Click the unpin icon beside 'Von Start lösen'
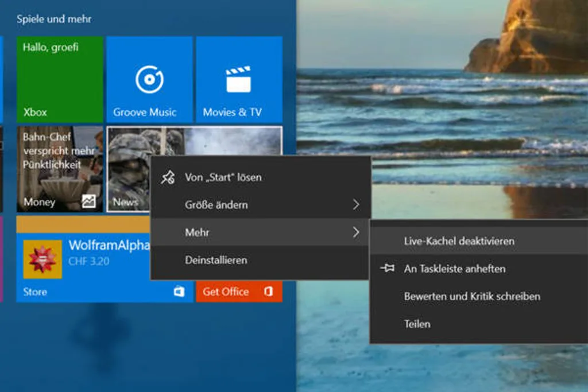This screenshot has height=392, width=588. [x=168, y=177]
